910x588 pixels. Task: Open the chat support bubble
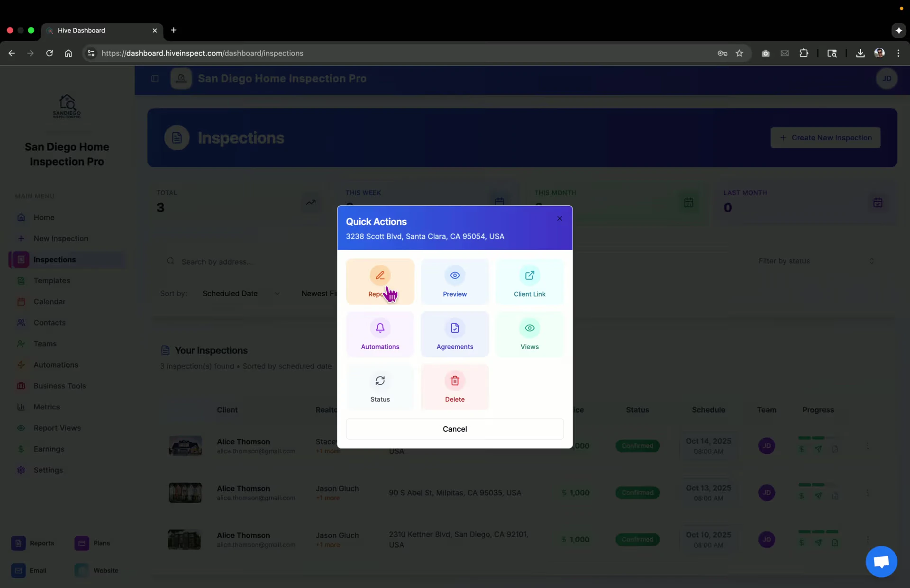click(x=881, y=562)
